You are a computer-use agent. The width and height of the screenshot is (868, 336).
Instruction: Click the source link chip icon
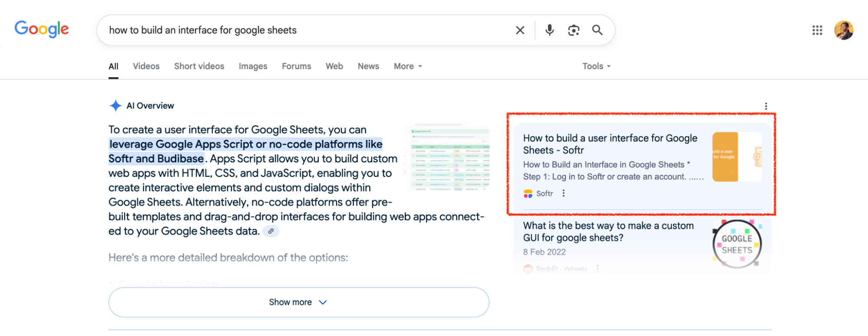(x=271, y=231)
